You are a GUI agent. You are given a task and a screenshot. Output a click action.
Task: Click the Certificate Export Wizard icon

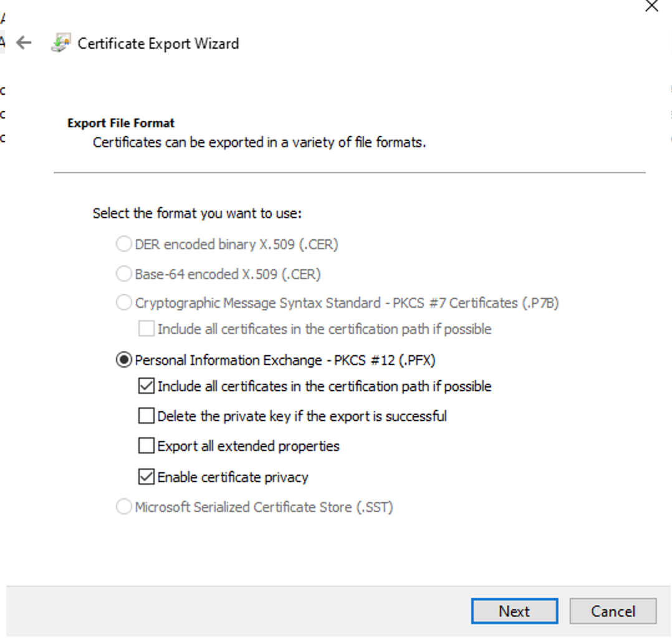pyautogui.click(x=60, y=44)
